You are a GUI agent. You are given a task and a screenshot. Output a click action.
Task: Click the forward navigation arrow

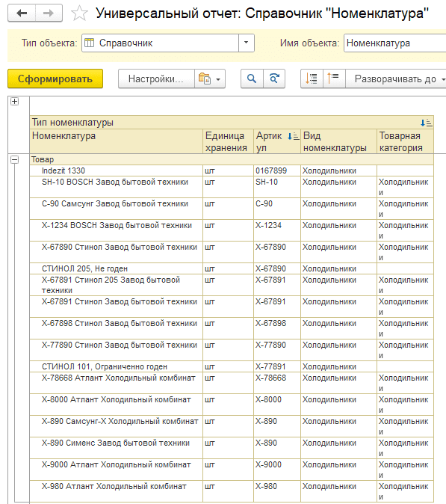(x=49, y=13)
